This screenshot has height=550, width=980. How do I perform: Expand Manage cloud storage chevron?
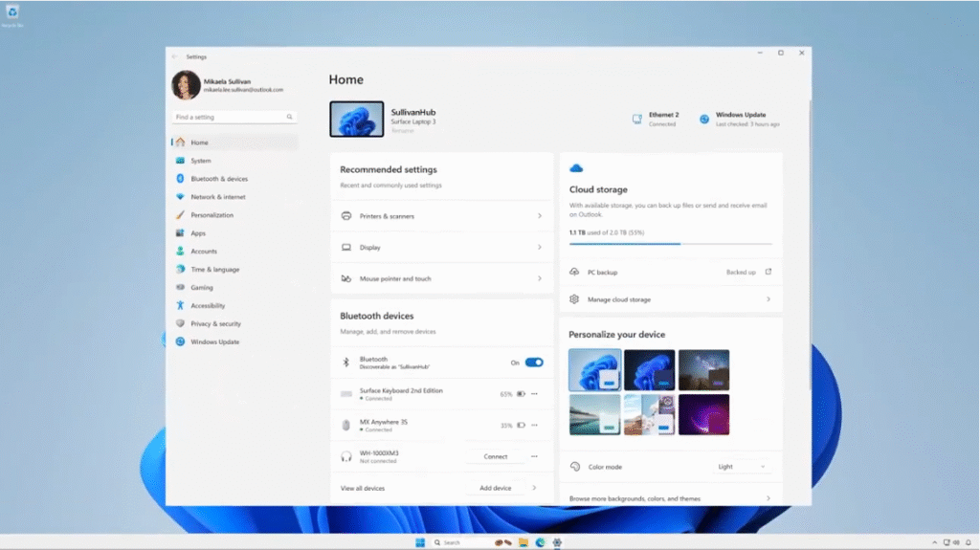pyautogui.click(x=768, y=299)
